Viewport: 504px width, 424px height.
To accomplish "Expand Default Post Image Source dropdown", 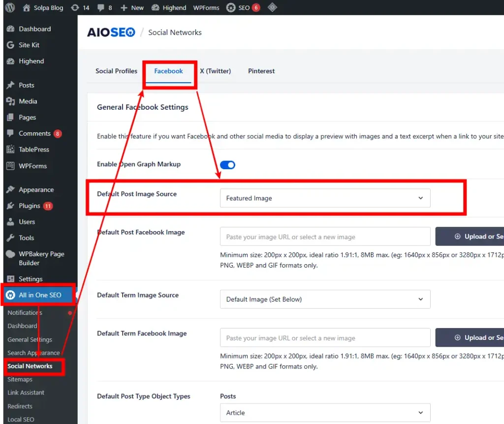I will 325,198.
